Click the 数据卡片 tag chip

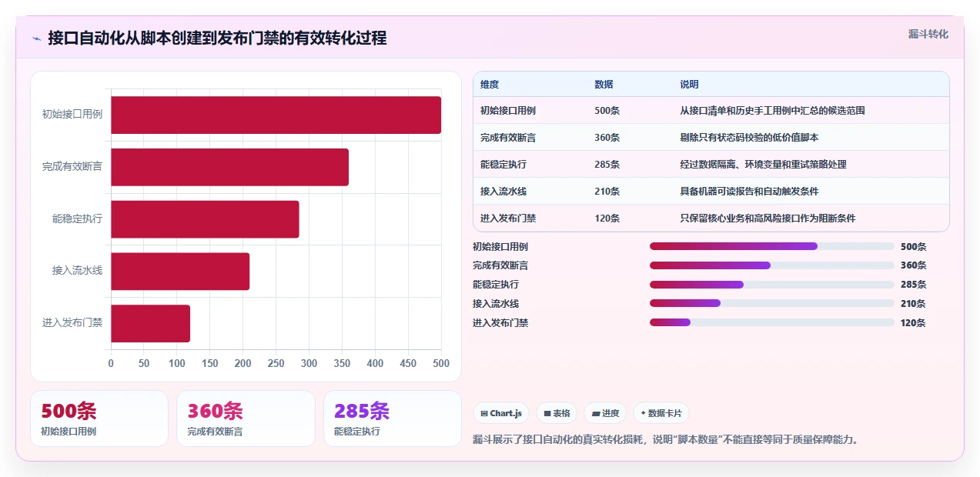(661, 413)
